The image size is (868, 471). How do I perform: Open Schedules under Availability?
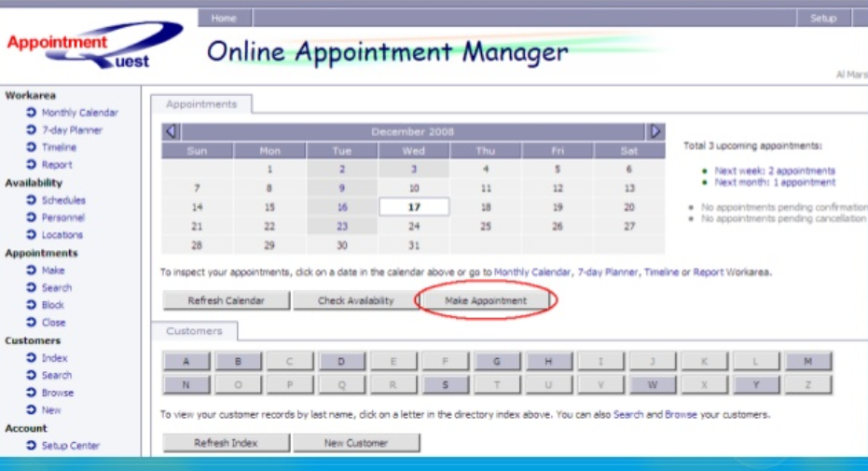pos(63,200)
